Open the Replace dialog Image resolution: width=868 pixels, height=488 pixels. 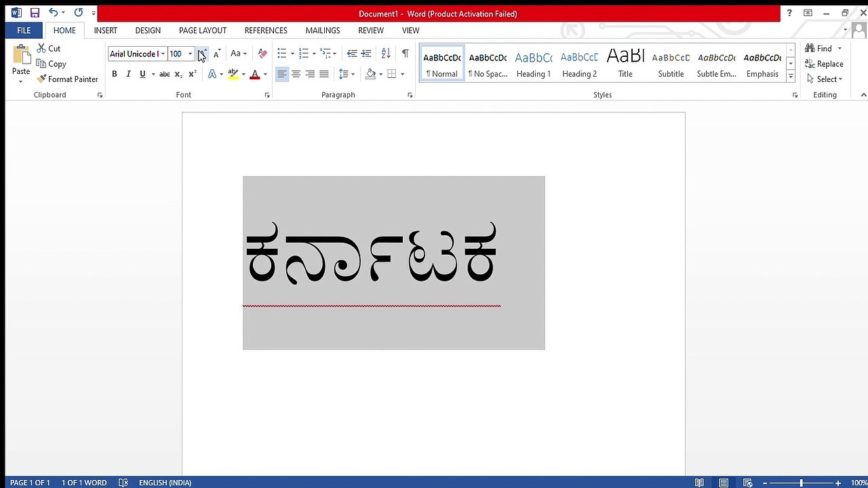(x=824, y=64)
